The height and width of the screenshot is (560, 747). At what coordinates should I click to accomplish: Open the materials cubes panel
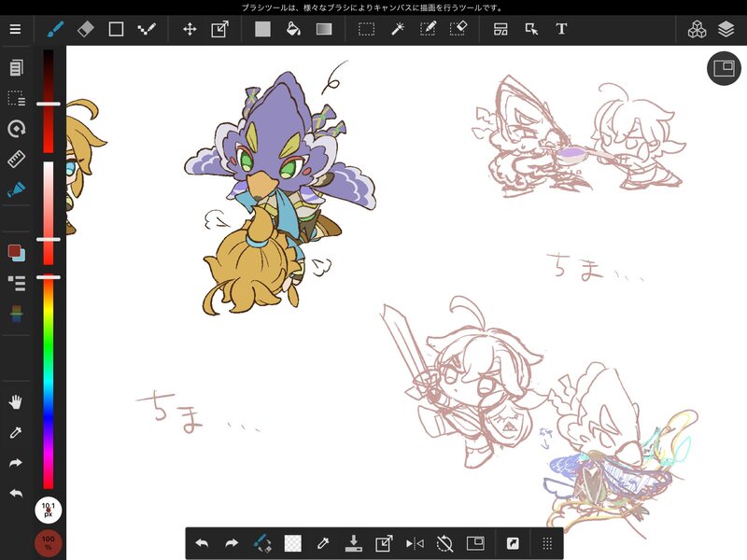697,29
